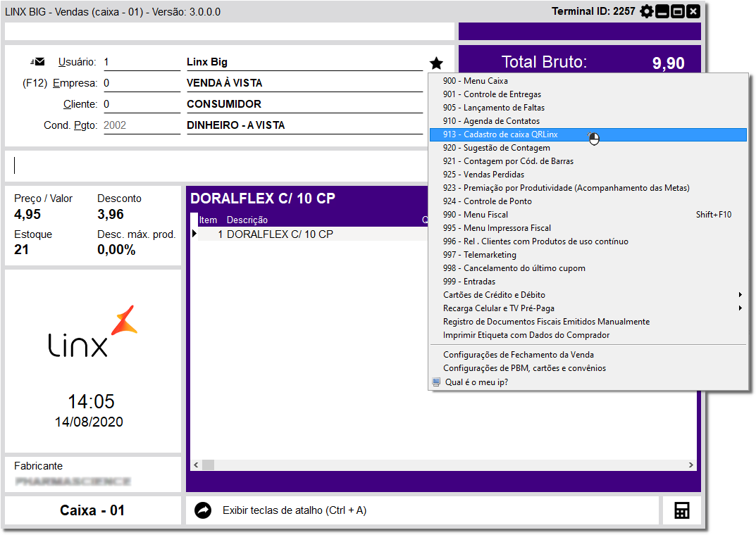Click the Cond. Pgto field showing 2002
Image resolution: width=756 pixels, height=535 pixels.
coord(142,126)
